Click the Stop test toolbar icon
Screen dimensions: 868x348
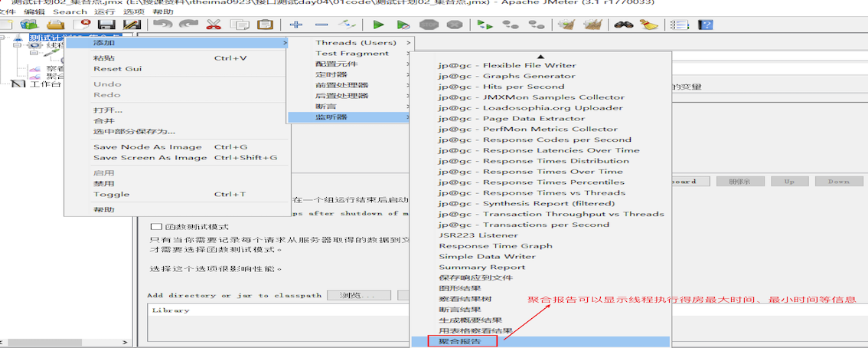[x=429, y=25]
